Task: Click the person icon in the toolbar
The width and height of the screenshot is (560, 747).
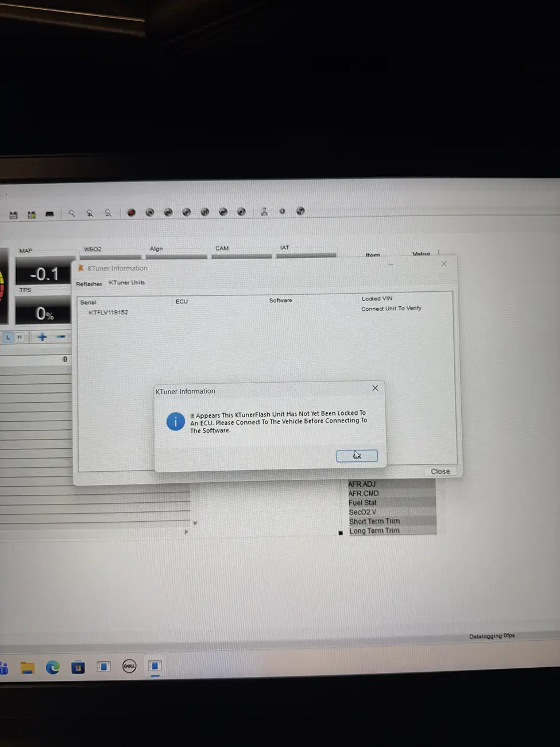Action: 264,211
